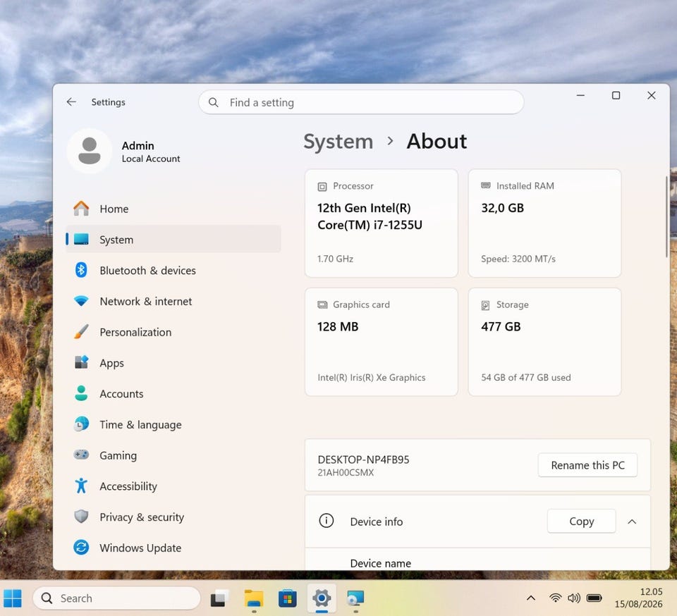Screen dimensions: 677x616
Task: Focus the Find a setting search box
Action: click(x=361, y=102)
